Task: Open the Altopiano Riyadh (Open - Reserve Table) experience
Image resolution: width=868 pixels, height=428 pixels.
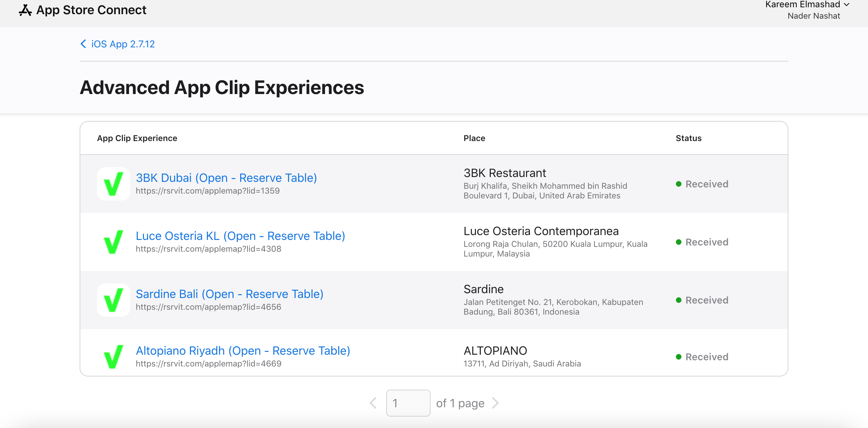Action: click(243, 351)
